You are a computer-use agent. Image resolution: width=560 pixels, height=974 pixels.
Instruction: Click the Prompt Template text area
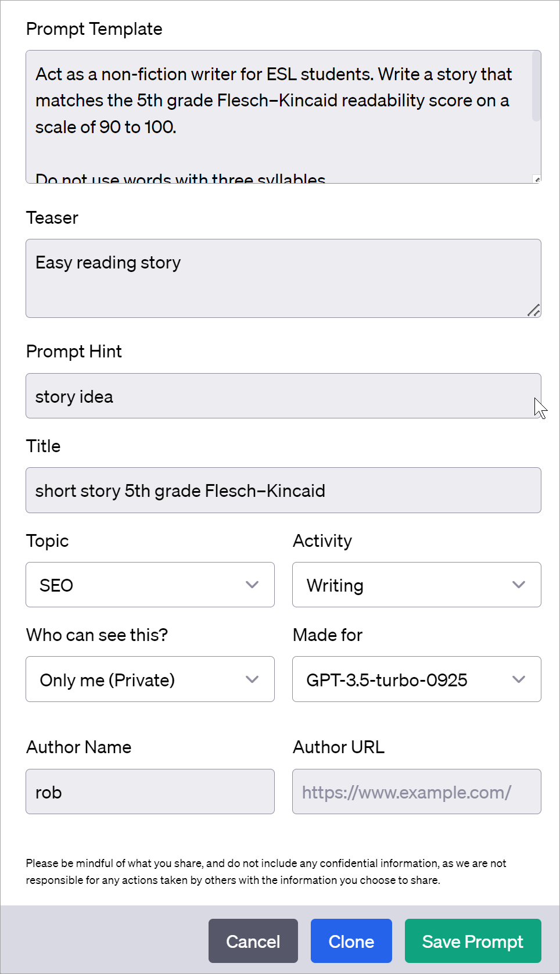tap(282, 113)
